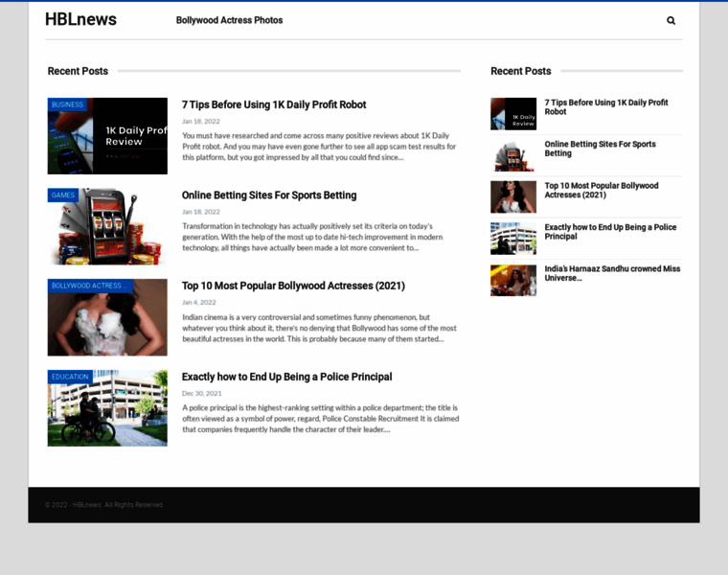
Task: Open Bollywood Actress Photos menu item
Action: pyautogui.click(x=229, y=20)
